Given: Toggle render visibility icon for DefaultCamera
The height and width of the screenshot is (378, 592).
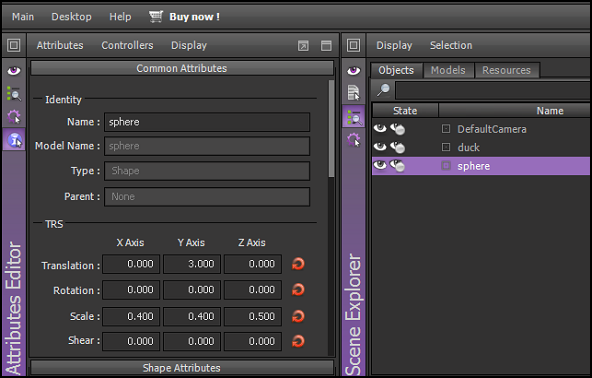Looking at the screenshot, I should (x=398, y=129).
